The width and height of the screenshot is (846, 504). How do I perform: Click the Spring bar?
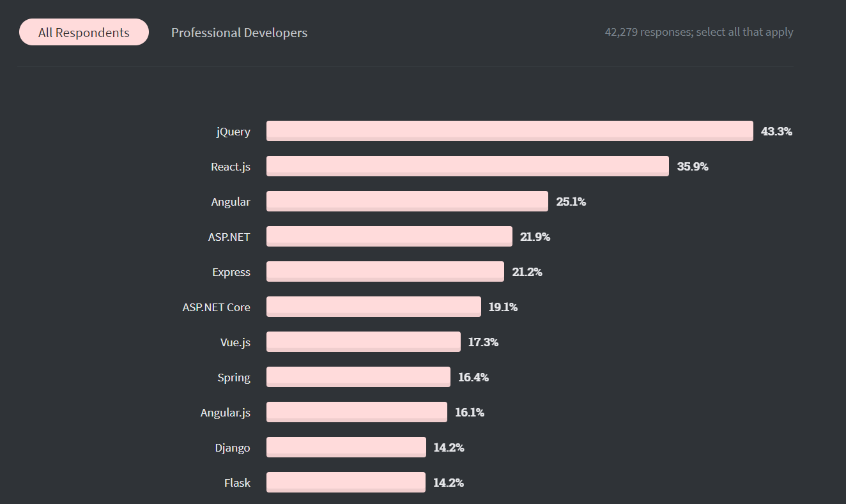click(x=358, y=377)
